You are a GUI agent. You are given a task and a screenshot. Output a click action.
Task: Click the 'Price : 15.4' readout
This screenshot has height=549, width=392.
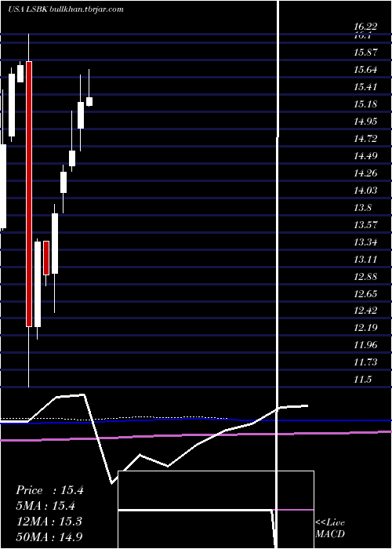pyautogui.click(x=49, y=490)
